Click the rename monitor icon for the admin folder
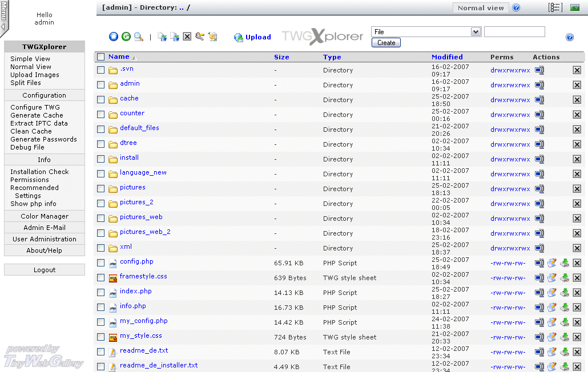Image resolution: width=588 pixels, height=372 pixels. point(539,85)
